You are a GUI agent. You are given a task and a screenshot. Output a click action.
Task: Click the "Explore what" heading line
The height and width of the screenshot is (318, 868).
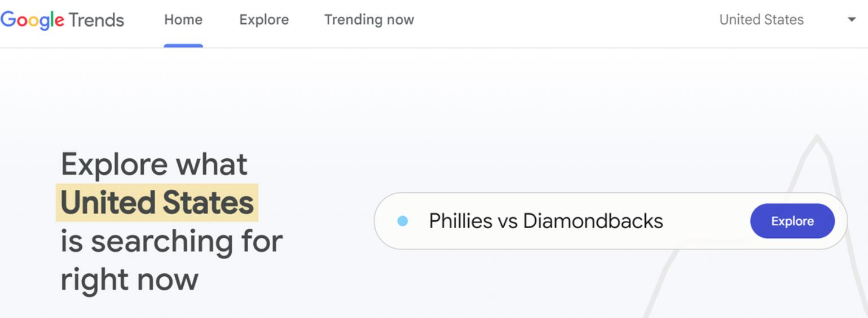point(154,164)
